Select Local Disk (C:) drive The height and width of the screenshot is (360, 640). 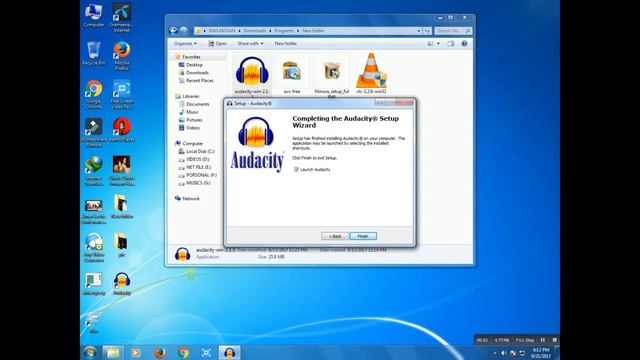pos(200,151)
